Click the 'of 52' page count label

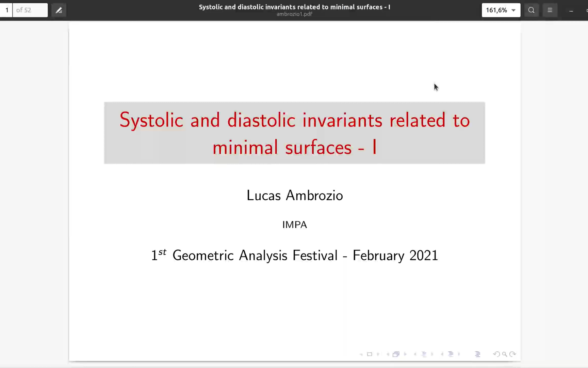pyautogui.click(x=24, y=10)
